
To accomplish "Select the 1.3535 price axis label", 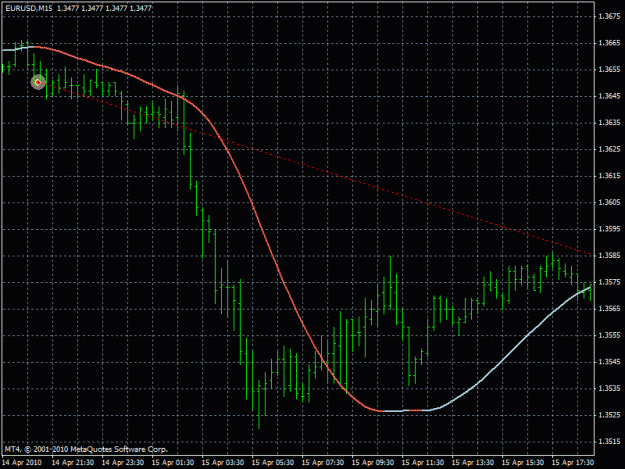I will [x=609, y=388].
